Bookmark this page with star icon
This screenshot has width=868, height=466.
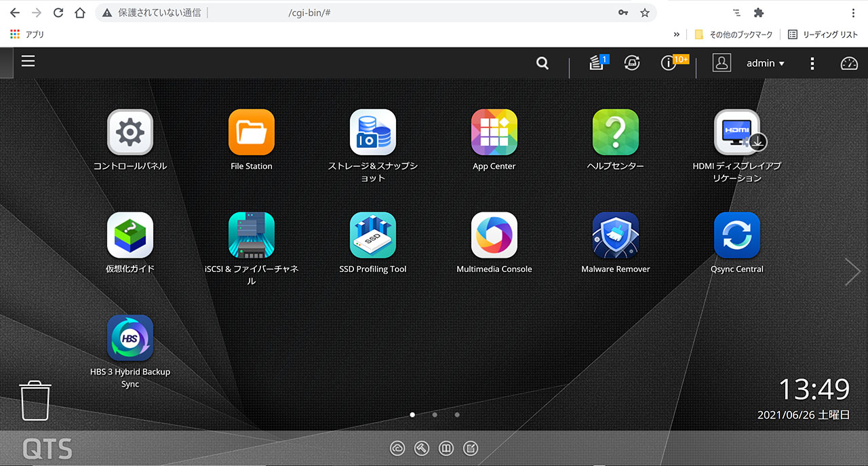[x=645, y=13]
